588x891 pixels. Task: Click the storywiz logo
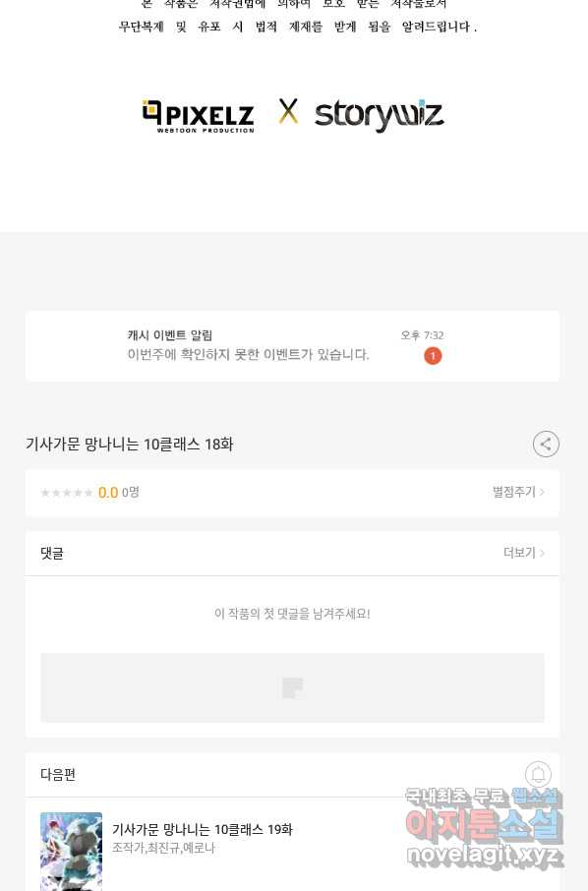(379, 115)
